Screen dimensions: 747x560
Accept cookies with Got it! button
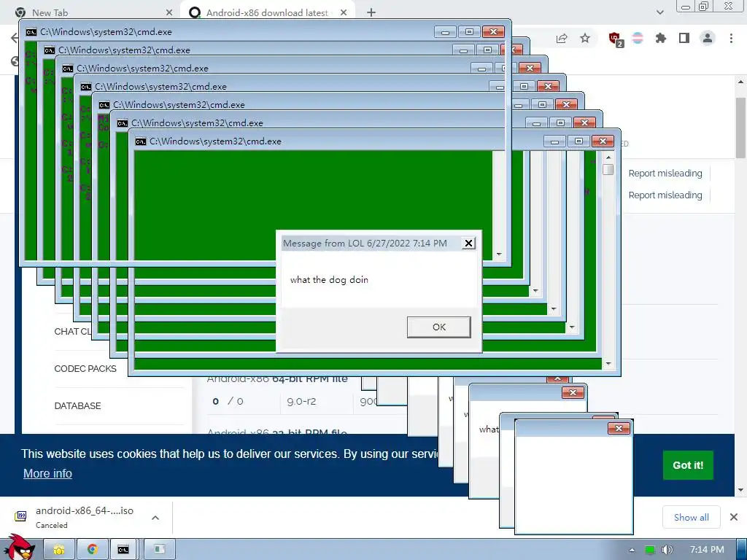tap(687, 465)
